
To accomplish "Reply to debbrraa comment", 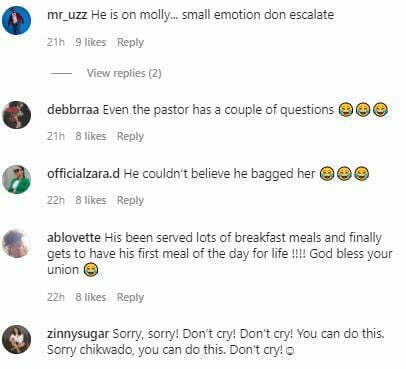I will (x=130, y=136).
